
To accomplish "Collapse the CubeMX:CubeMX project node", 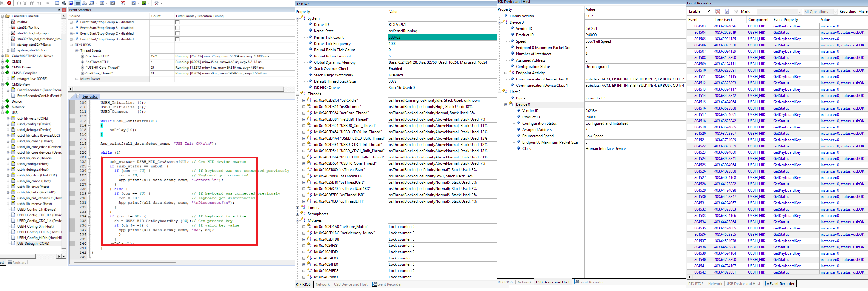I will click(2, 16).
